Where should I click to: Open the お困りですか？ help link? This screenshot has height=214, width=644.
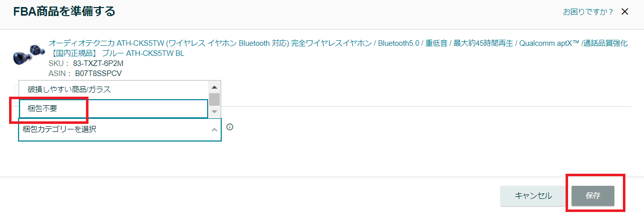coord(588,12)
